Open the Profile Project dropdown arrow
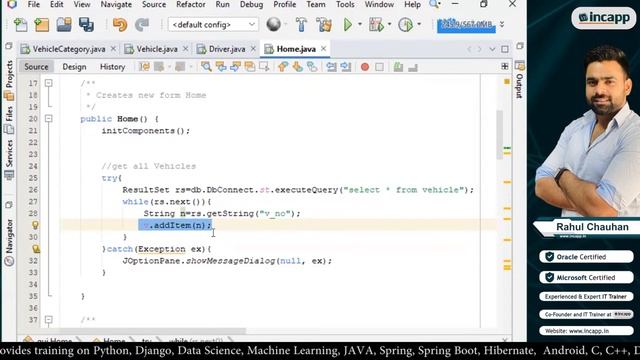Image resolution: width=640 pixels, height=360 pixels. 419,24
